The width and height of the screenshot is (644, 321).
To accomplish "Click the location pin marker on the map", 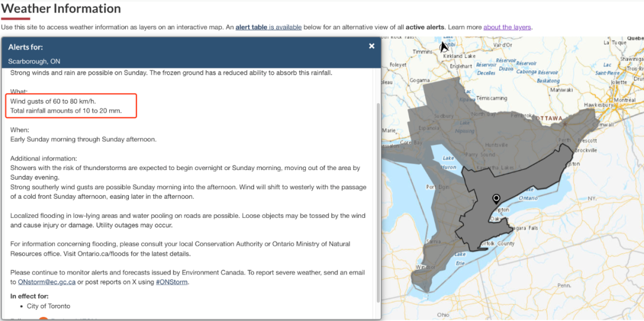I will (x=496, y=199).
